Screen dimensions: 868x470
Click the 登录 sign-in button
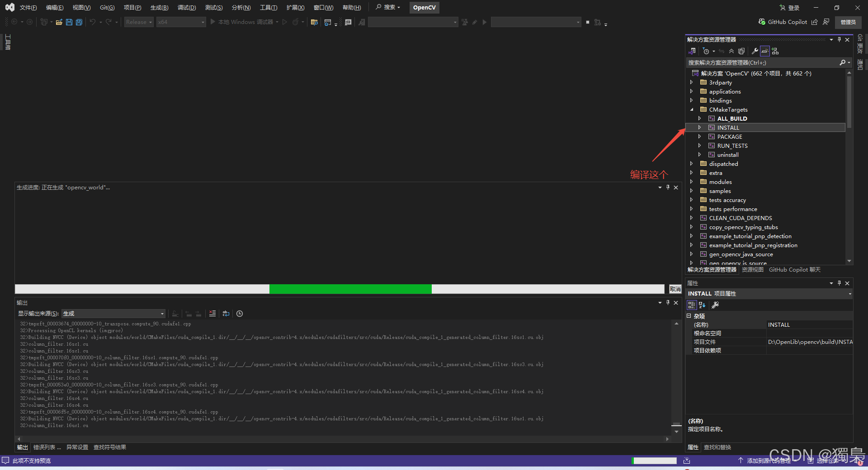pyautogui.click(x=789, y=8)
